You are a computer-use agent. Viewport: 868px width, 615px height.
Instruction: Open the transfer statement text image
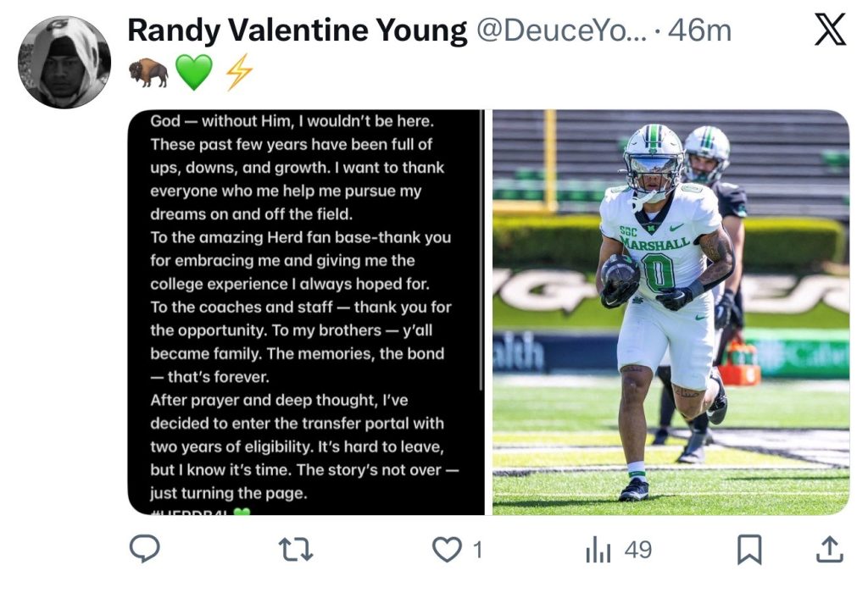(x=305, y=312)
